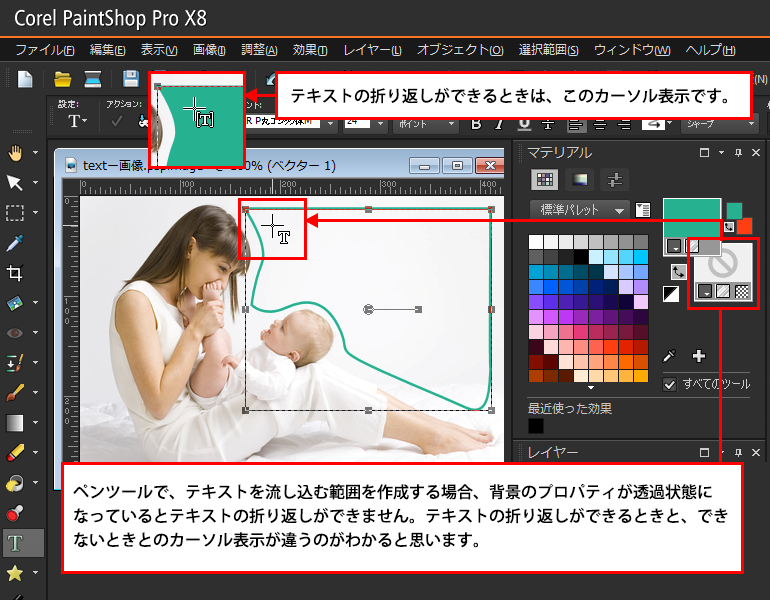Toggle bold B formatting
The height and width of the screenshot is (600, 770).
[x=476, y=124]
